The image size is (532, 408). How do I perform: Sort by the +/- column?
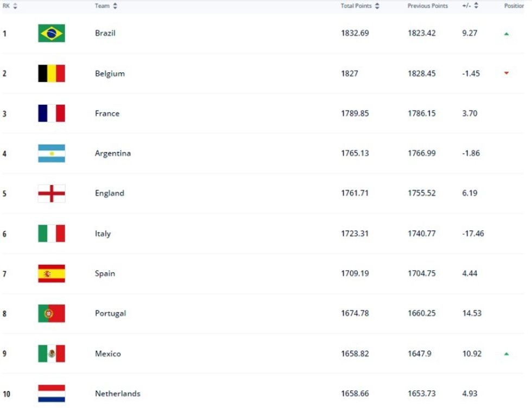470,6
